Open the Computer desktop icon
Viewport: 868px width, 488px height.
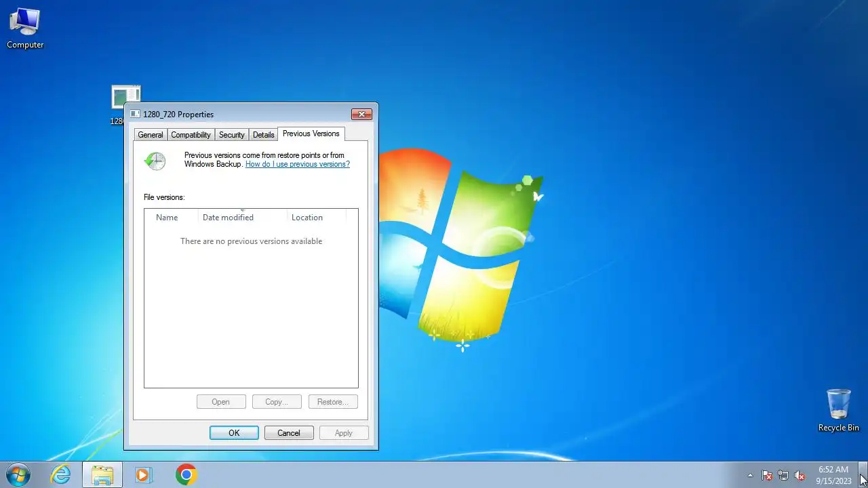point(25,28)
